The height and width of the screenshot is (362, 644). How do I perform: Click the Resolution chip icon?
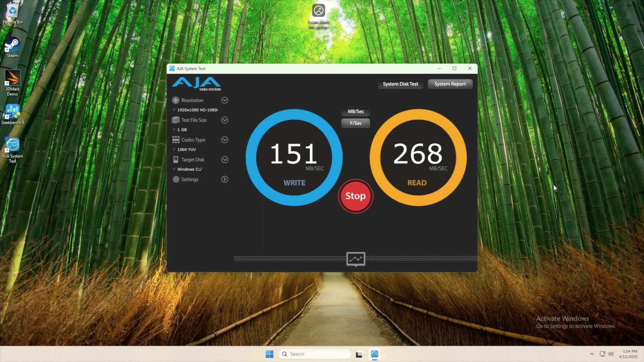[175, 100]
